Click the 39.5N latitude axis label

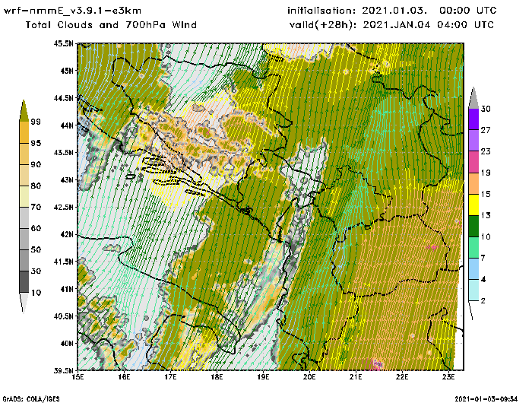tap(63, 370)
